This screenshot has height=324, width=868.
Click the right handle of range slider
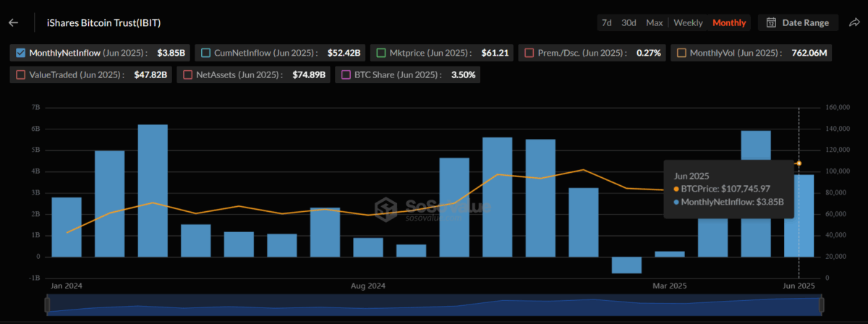coord(822,306)
